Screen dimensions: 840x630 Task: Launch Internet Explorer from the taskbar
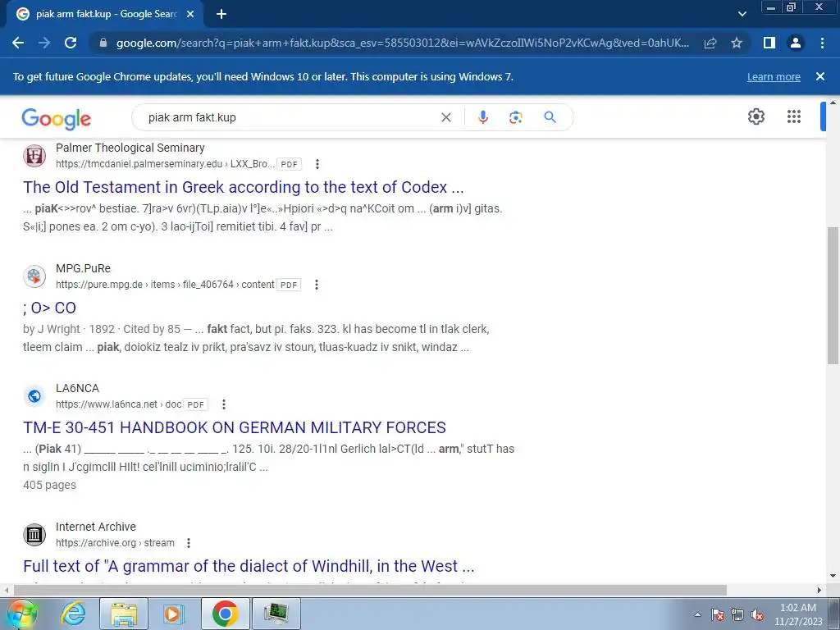point(73,614)
